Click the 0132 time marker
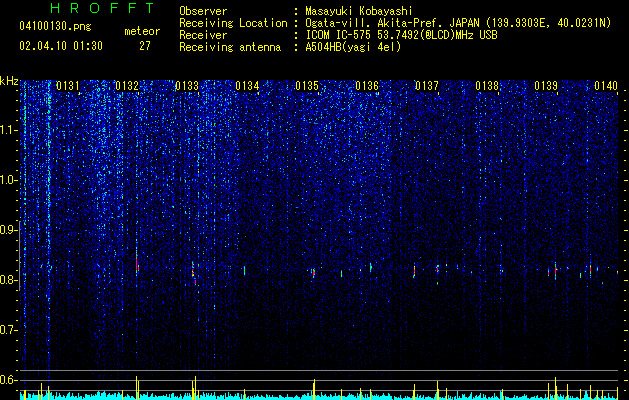This screenshot has height=400, width=629. coord(127,85)
